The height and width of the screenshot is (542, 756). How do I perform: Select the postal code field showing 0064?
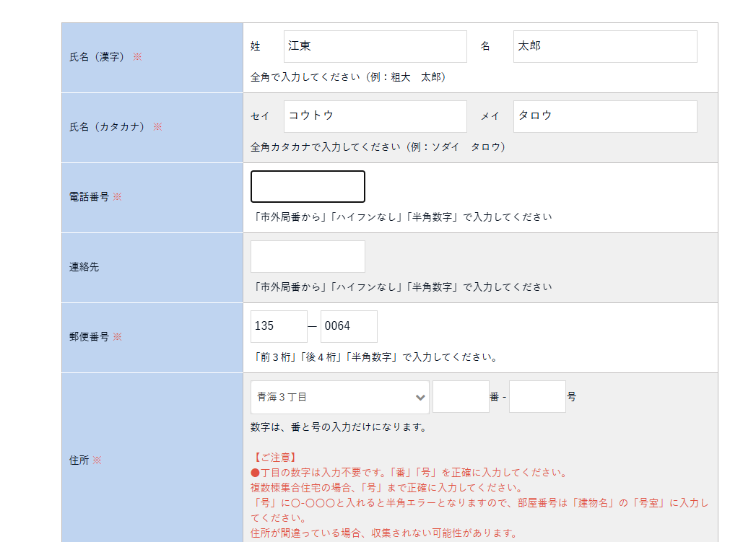point(349,326)
